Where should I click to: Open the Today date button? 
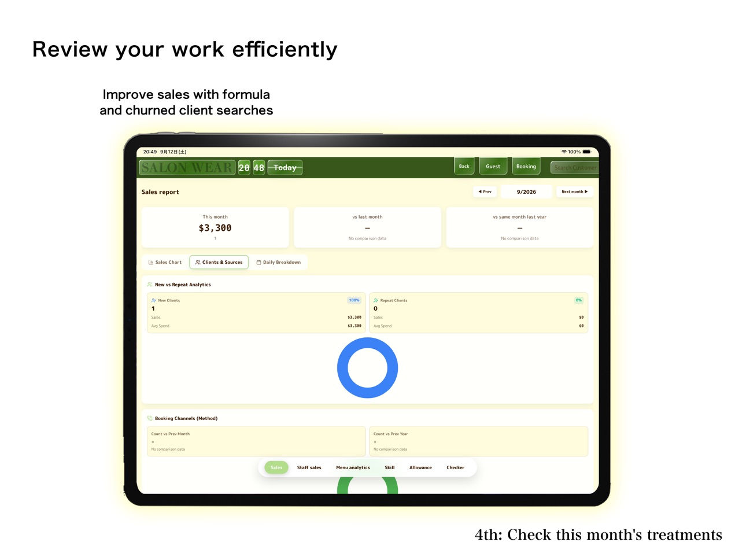[285, 168]
